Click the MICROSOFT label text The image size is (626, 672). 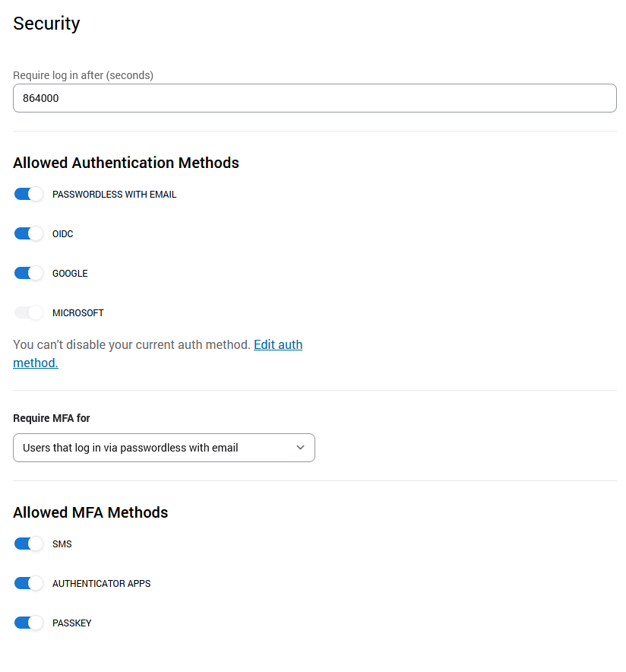[x=78, y=313]
